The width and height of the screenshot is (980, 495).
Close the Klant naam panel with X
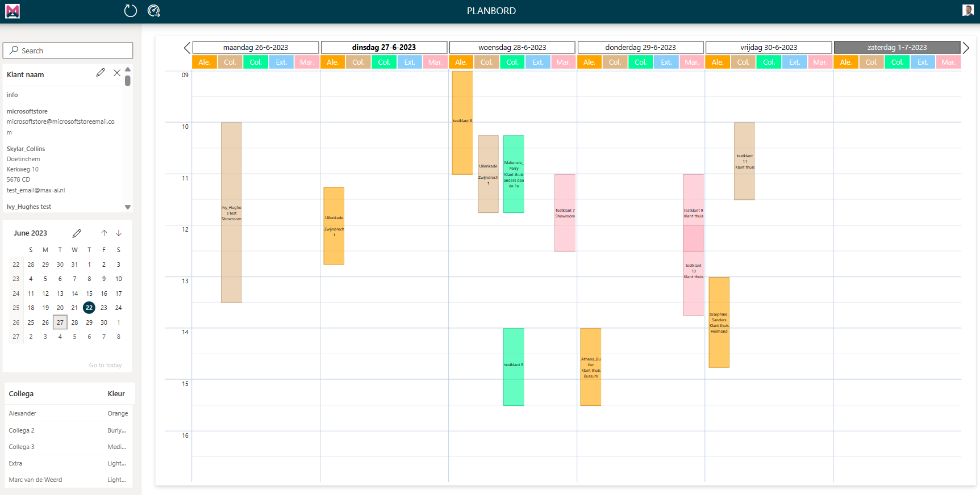coord(116,73)
